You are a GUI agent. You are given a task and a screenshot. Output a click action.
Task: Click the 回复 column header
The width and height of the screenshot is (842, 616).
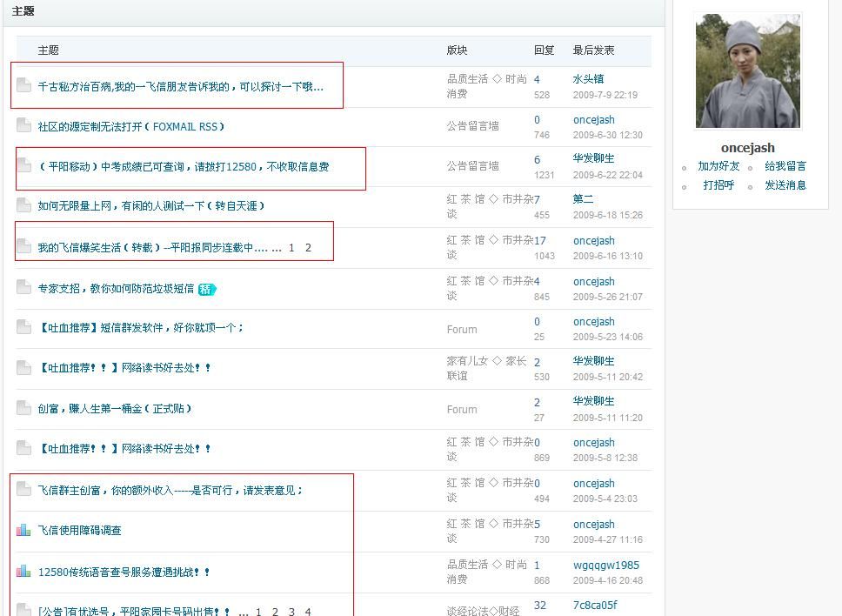tap(544, 50)
